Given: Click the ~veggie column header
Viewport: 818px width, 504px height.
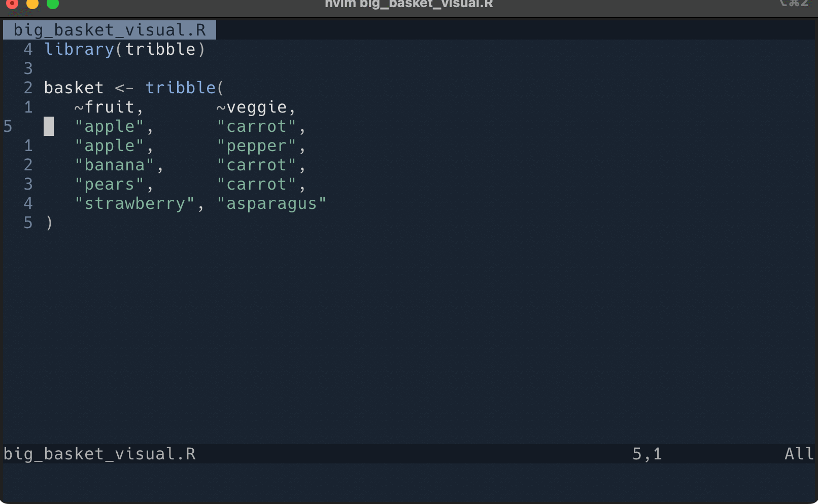Looking at the screenshot, I should click(x=256, y=107).
